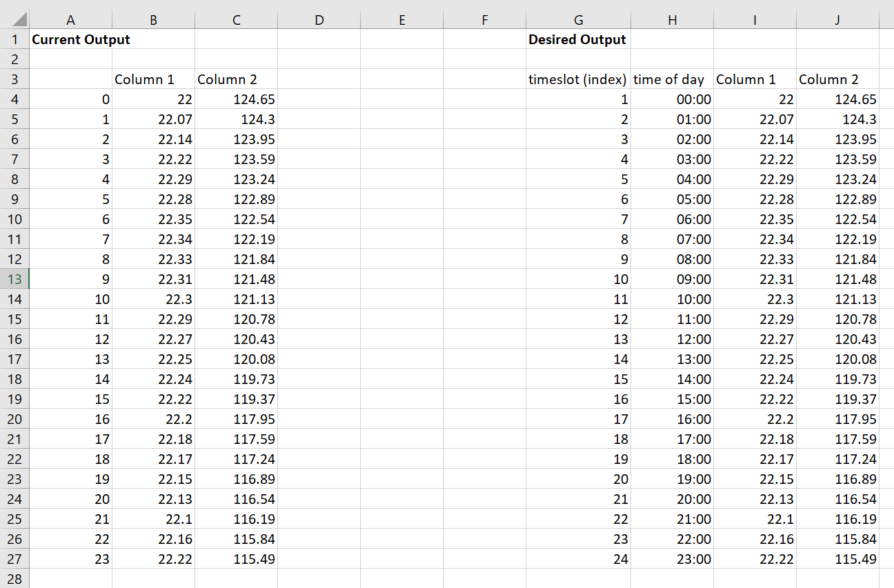Click cell A4 containing 0
The image size is (894, 588).
[x=70, y=99]
